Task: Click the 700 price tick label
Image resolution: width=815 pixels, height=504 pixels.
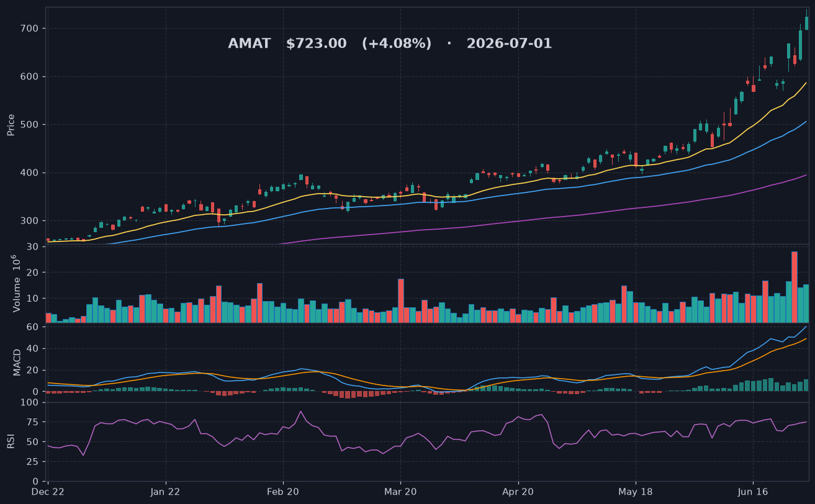Action: click(30, 29)
